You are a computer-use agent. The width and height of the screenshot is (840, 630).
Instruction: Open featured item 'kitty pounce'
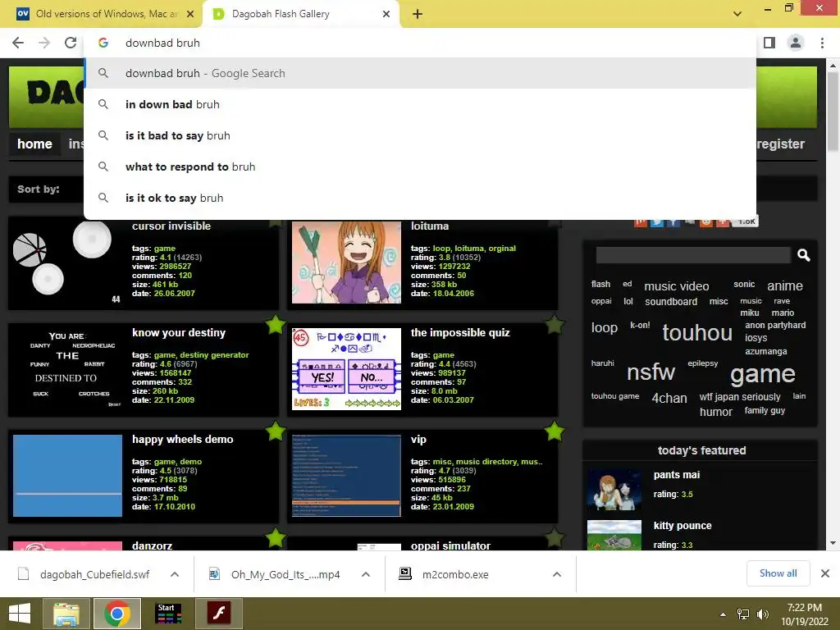pyautogui.click(x=682, y=526)
